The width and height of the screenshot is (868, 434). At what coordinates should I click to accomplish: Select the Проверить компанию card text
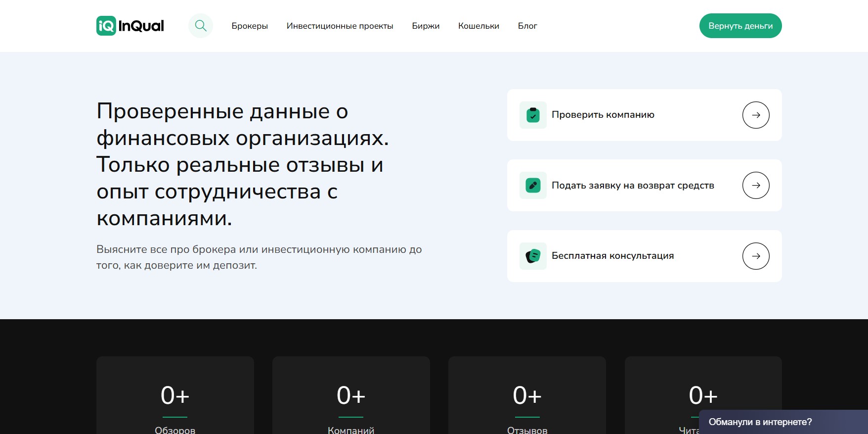pyautogui.click(x=603, y=115)
